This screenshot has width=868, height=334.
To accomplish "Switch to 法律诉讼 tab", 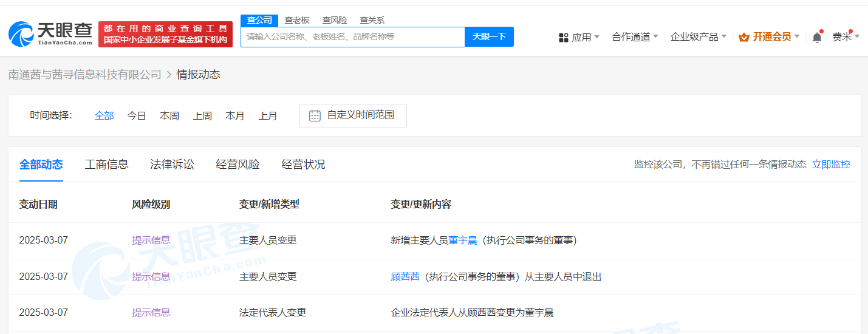I will 173,165.
